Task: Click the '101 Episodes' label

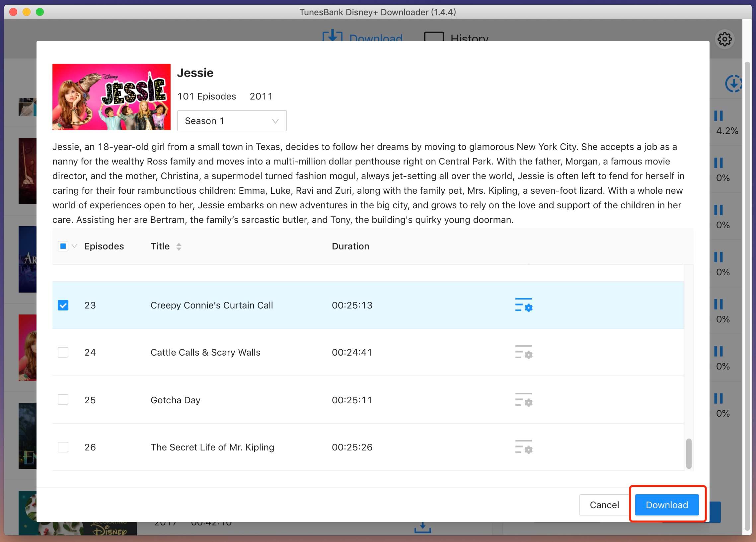Action: coord(207,96)
